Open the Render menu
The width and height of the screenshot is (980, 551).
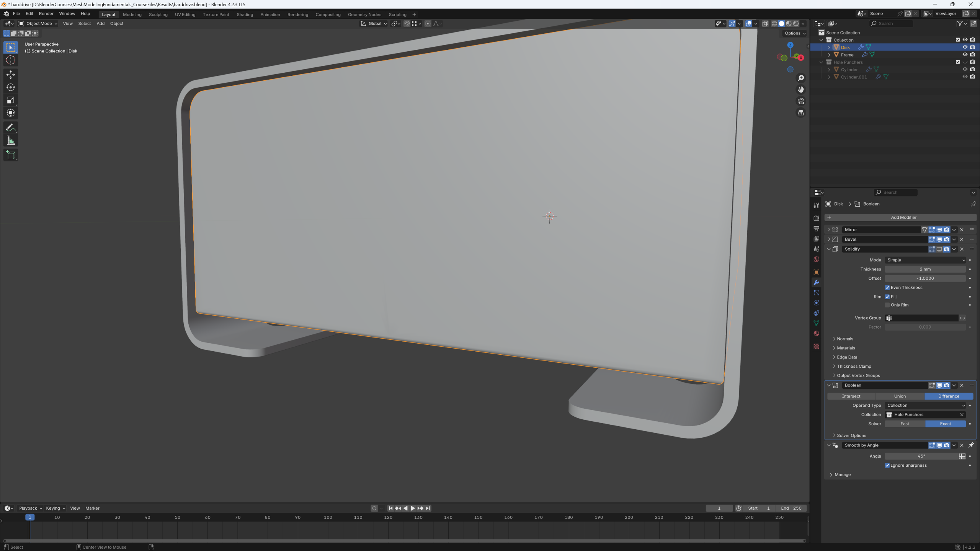pyautogui.click(x=46, y=13)
